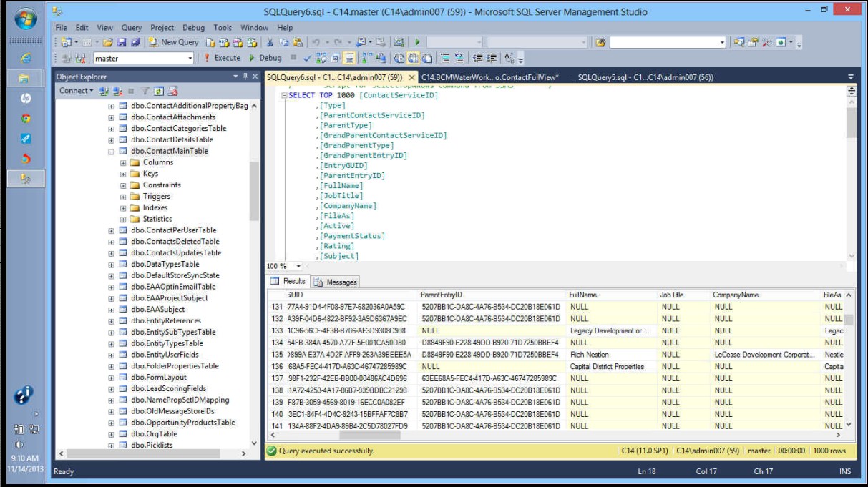This screenshot has height=487, width=868.
Task: Open the Query menu
Action: pyautogui.click(x=132, y=28)
